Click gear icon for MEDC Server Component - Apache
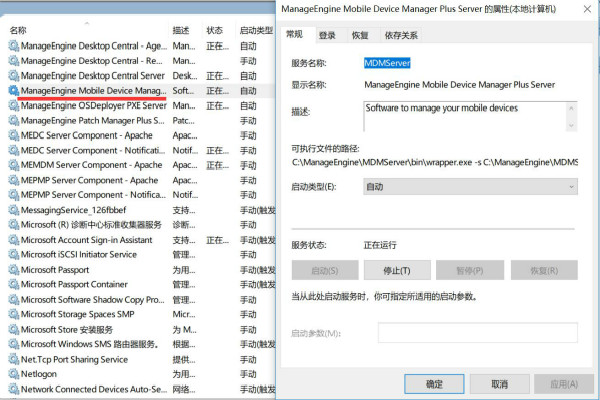Viewport: 600px width, 400px height. [x=14, y=136]
